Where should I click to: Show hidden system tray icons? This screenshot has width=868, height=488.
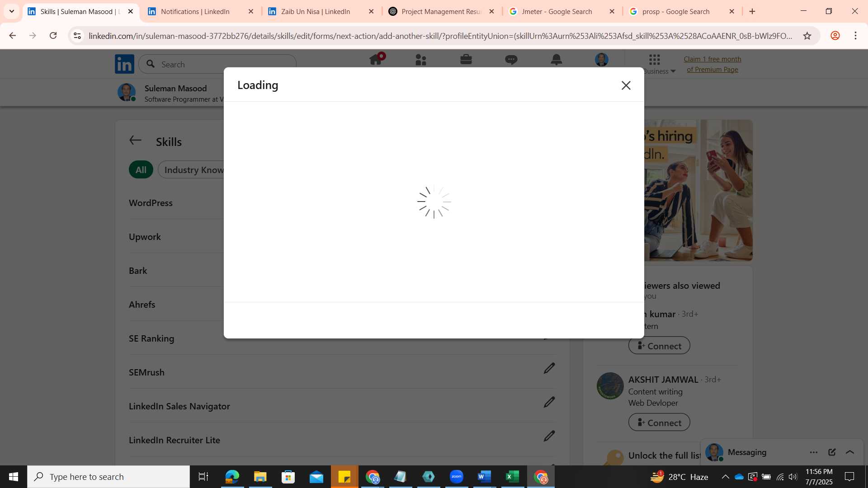click(x=725, y=477)
